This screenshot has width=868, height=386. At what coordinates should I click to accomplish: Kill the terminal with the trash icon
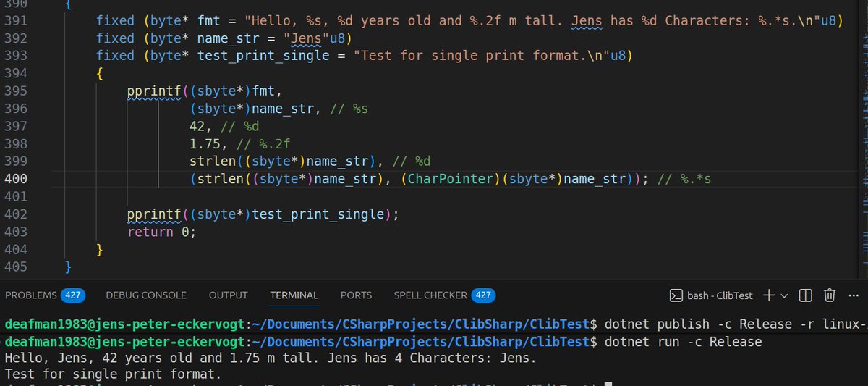(830, 295)
